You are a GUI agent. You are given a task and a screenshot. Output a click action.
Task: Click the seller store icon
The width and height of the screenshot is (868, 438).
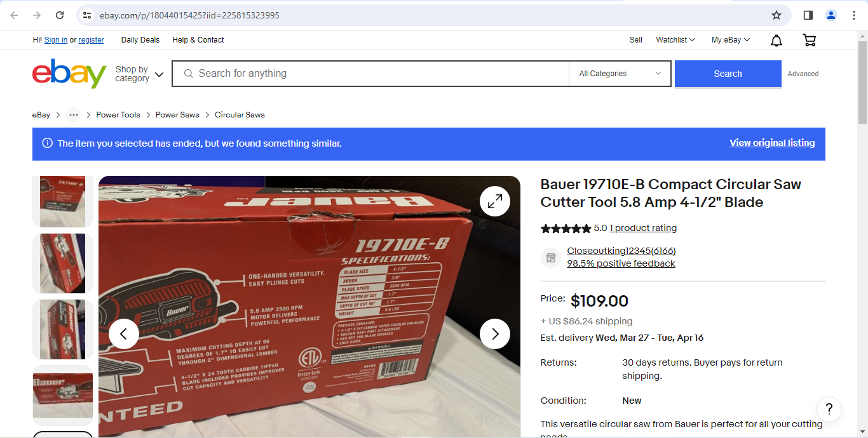551,258
